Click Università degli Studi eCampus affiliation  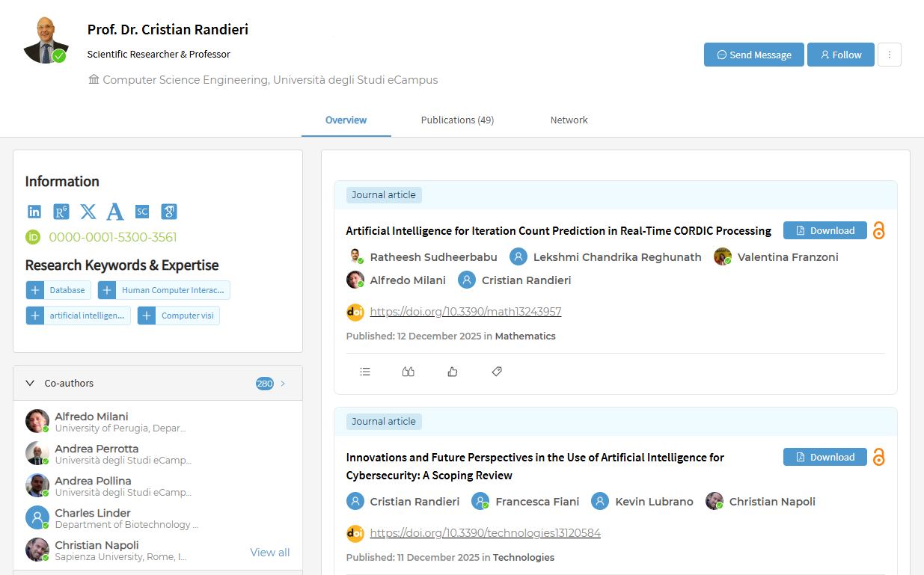pyautogui.click(x=355, y=80)
